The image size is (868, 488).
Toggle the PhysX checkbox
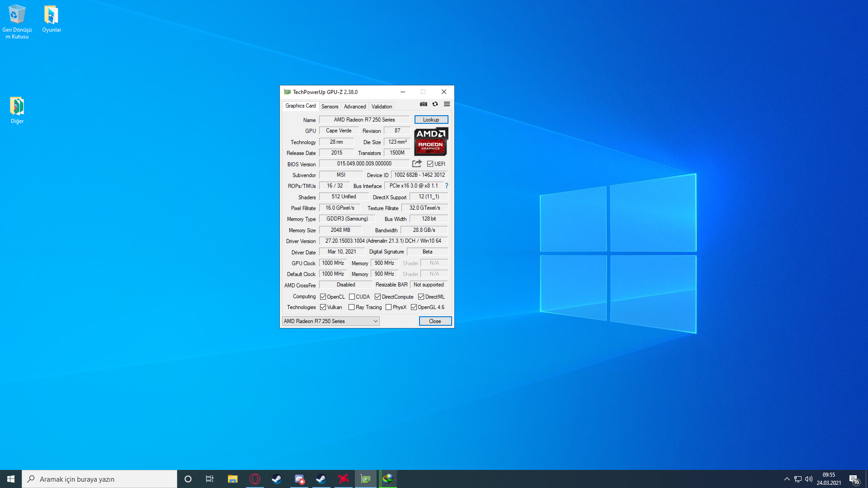pos(388,307)
